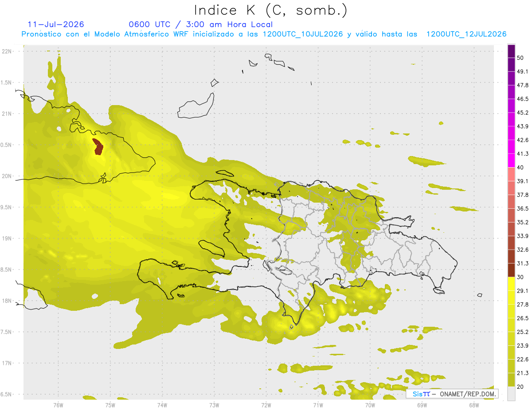
Task: Click the '69W' longitude label
Action: point(422,405)
